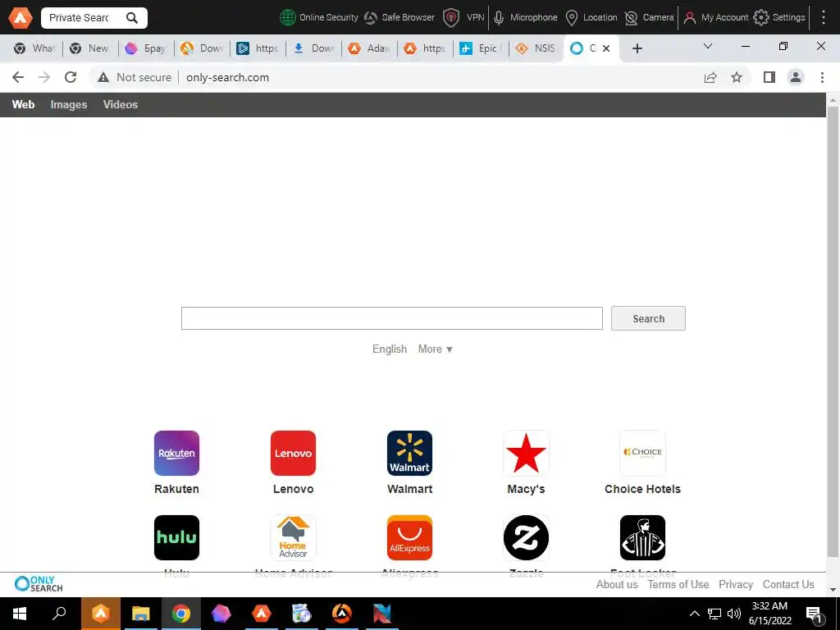Go back to previous page

[x=18, y=77]
